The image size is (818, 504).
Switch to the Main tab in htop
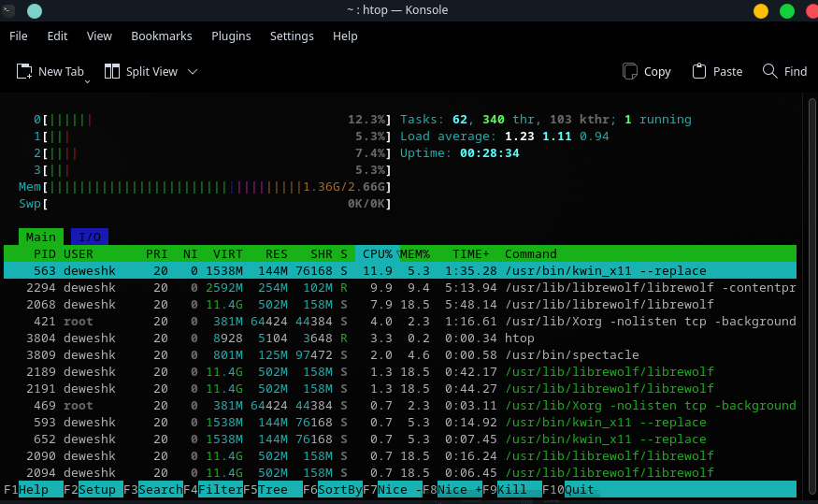pos(41,237)
